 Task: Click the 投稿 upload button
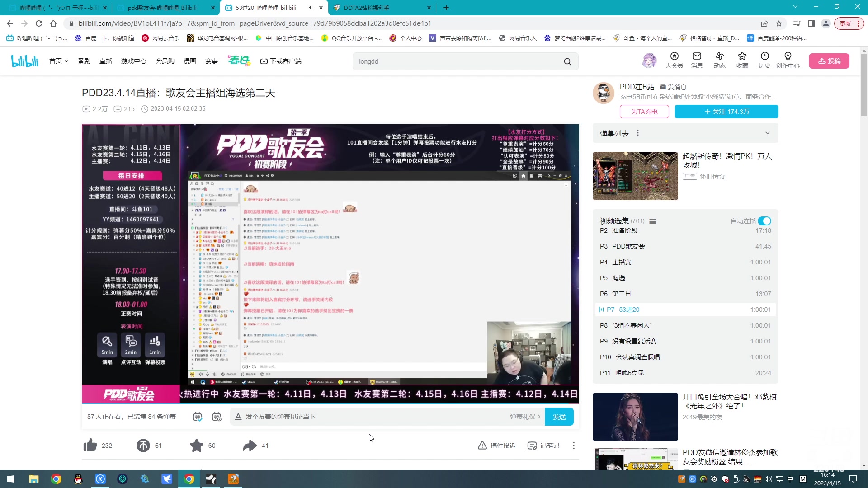pyautogui.click(x=829, y=61)
